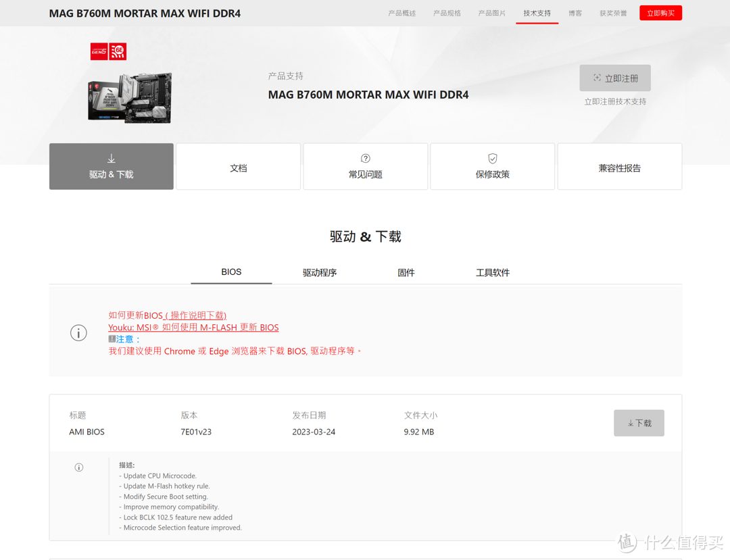Click the 立即注册 button
Image resolution: width=730 pixels, height=560 pixels.
615,78
